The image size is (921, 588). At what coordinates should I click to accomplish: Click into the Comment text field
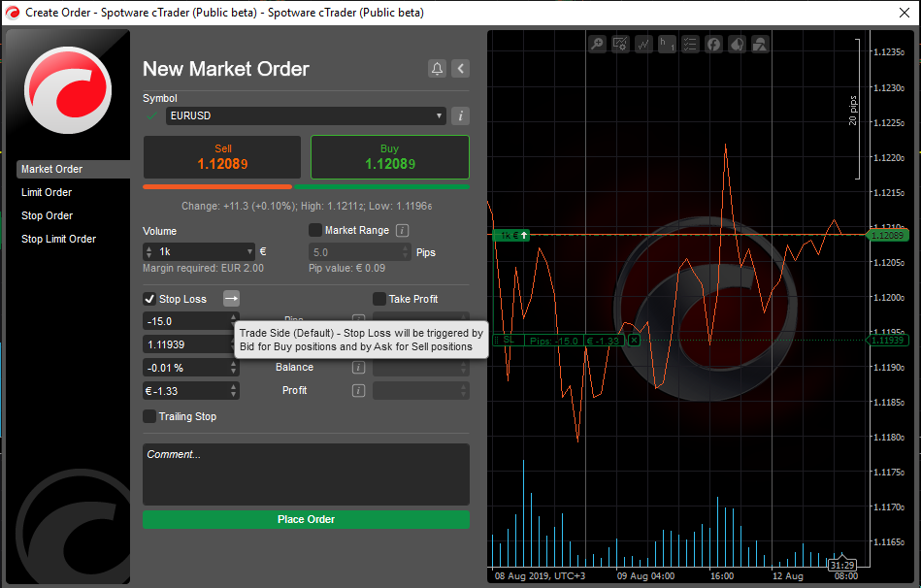tap(306, 474)
